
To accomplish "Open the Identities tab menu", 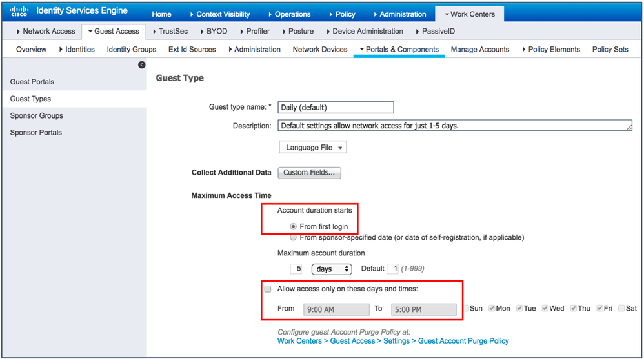I will [x=77, y=49].
